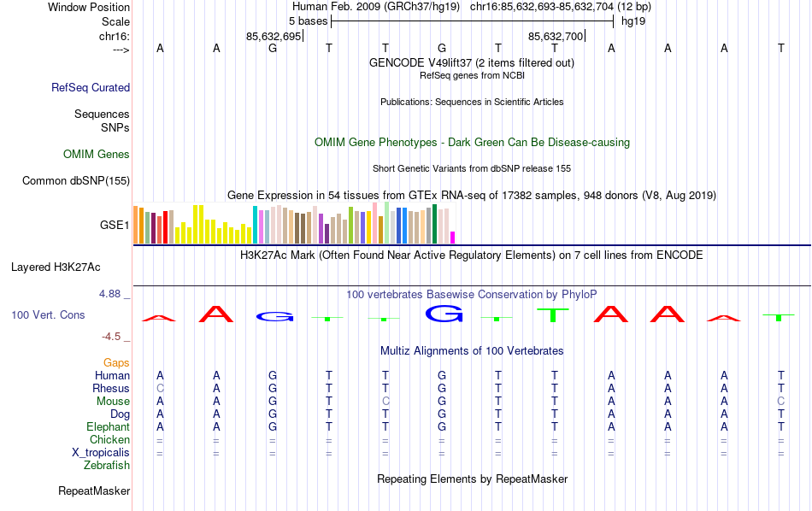
Task: Select the Rhesus species row label
Action: tap(111, 388)
